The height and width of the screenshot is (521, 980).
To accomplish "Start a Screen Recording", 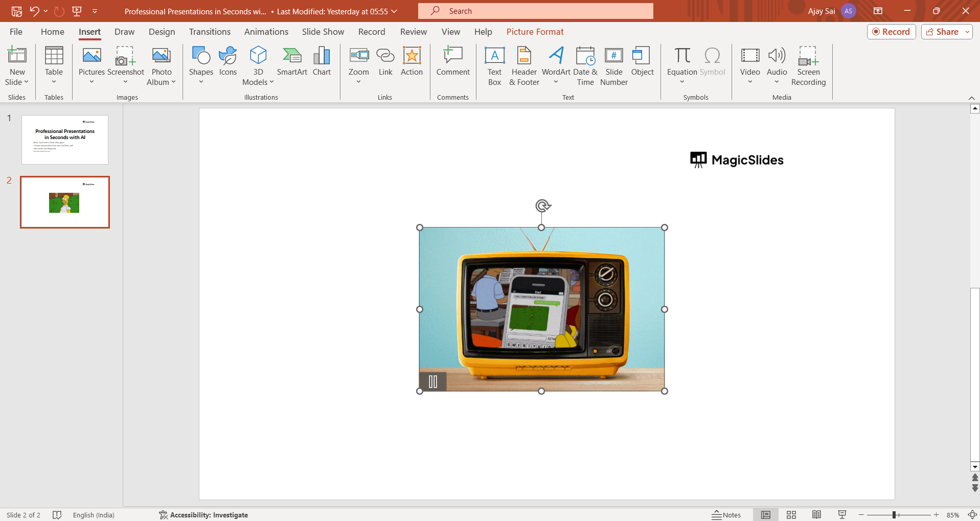I will pos(808,66).
